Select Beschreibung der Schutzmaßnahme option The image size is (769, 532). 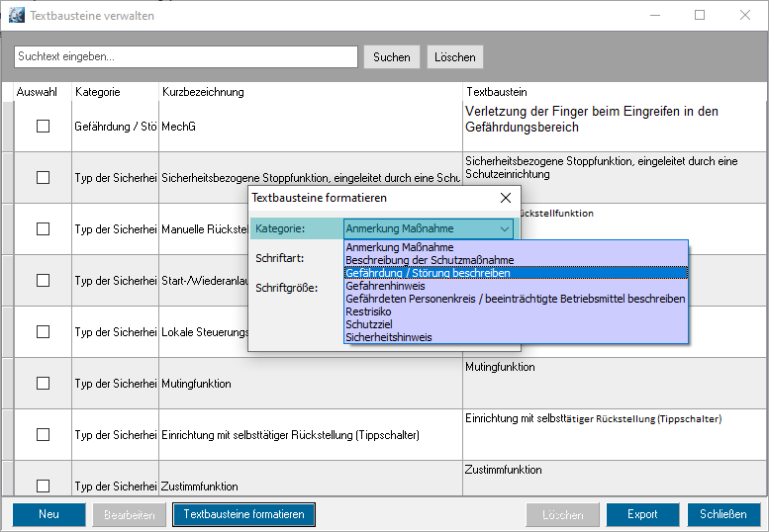tap(426, 260)
